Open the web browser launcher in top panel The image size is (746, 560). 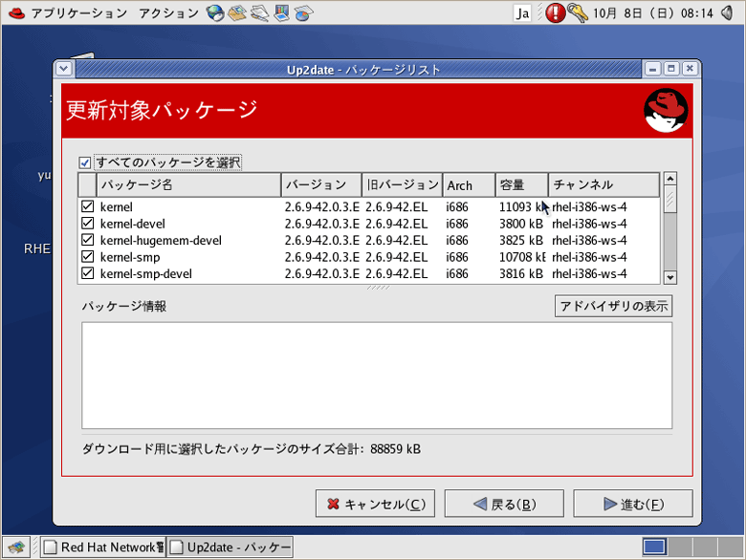click(215, 13)
